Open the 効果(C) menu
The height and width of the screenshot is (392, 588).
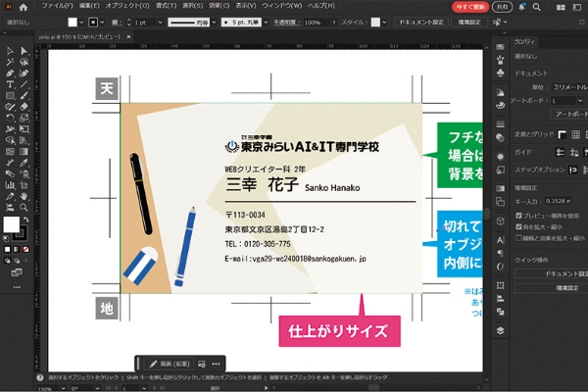point(218,6)
